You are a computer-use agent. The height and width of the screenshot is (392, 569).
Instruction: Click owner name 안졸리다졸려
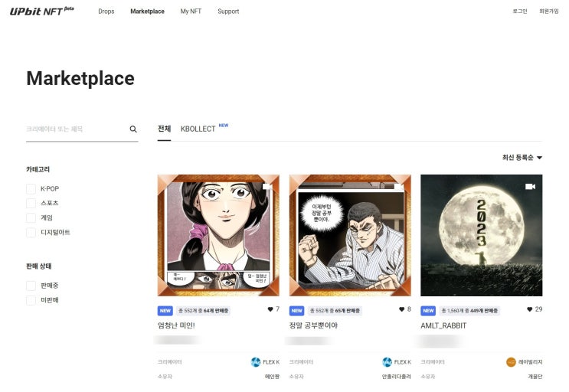pyautogui.click(x=396, y=377)
